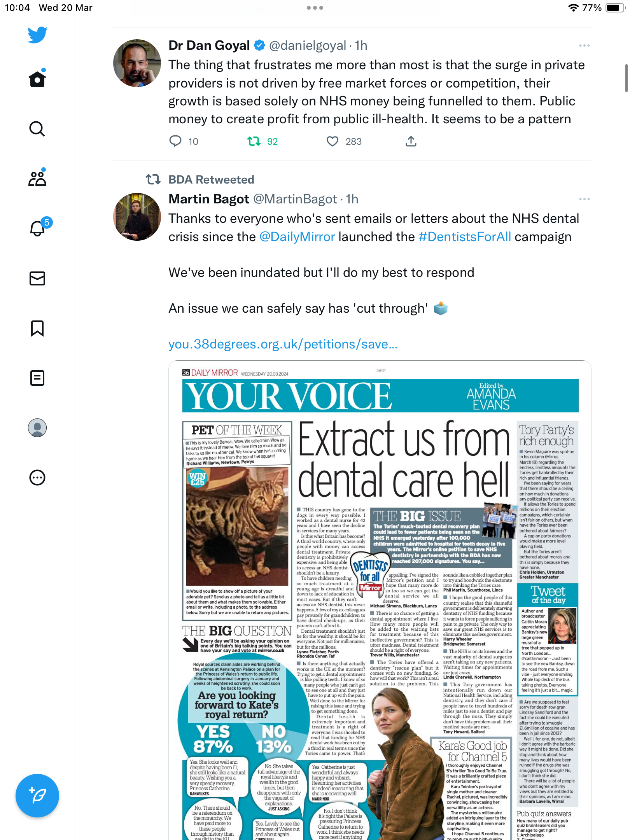Open the #DentistsForAll hashtag
This screenshot has width=630, height=840.
coord(465,237)
